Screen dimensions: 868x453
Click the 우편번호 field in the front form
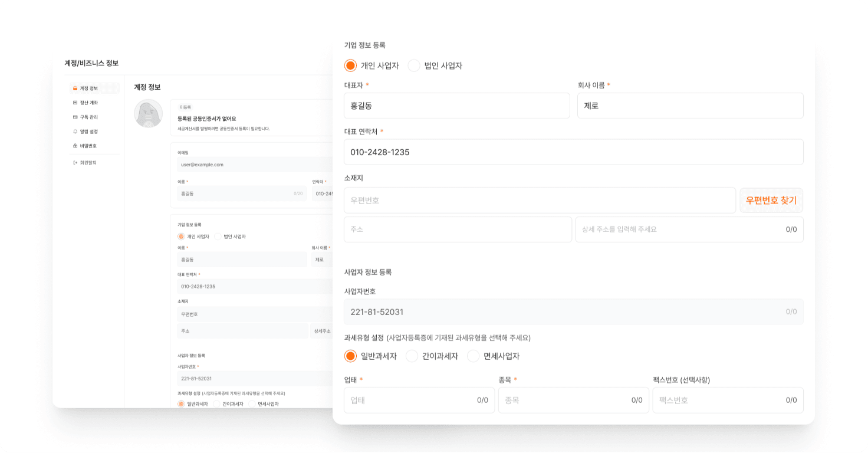pos(540,201)
